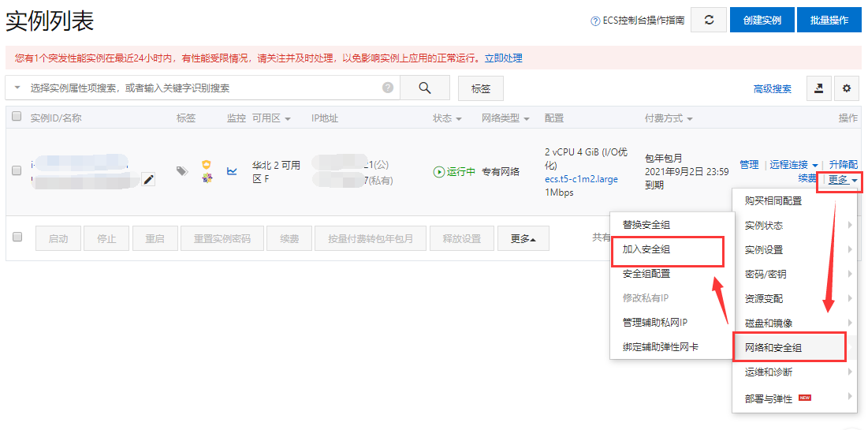Click the instance search input field
This screenshot has height=430, width=868.
[205, 88]
